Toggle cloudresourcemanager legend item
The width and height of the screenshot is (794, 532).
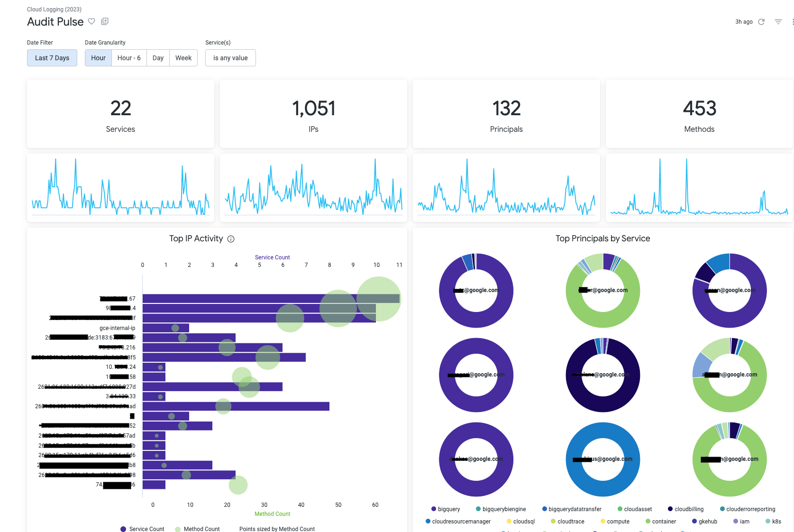pos(458,522)
